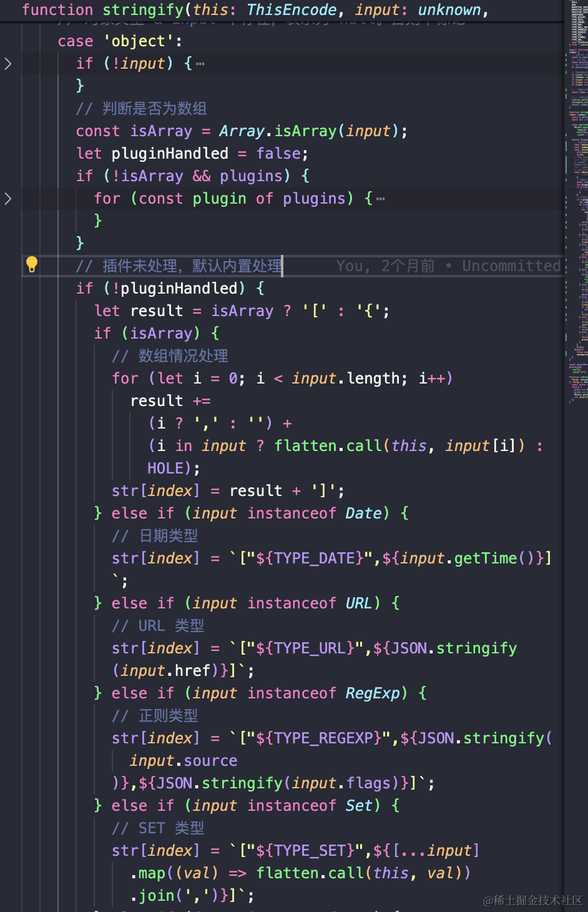This screenshot has height=912, width=588.
Task: Click the ellipsis after plugins) { fold
Action: point(381,199)
